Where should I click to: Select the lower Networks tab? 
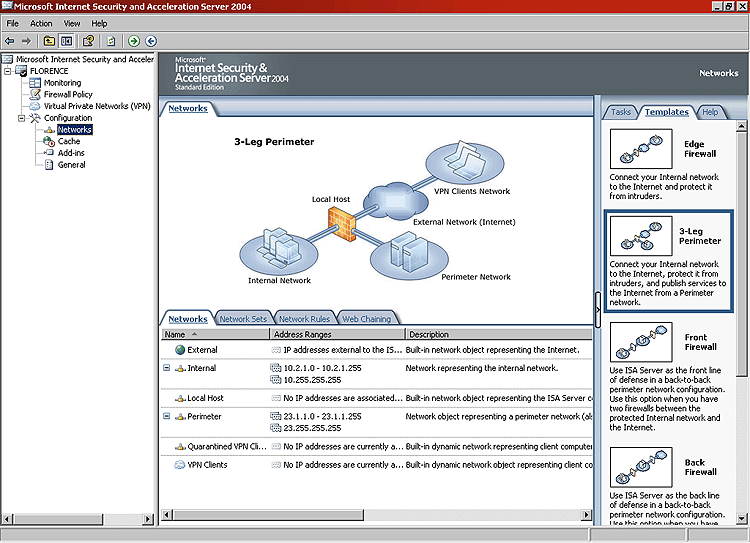(x=188, y=319)
